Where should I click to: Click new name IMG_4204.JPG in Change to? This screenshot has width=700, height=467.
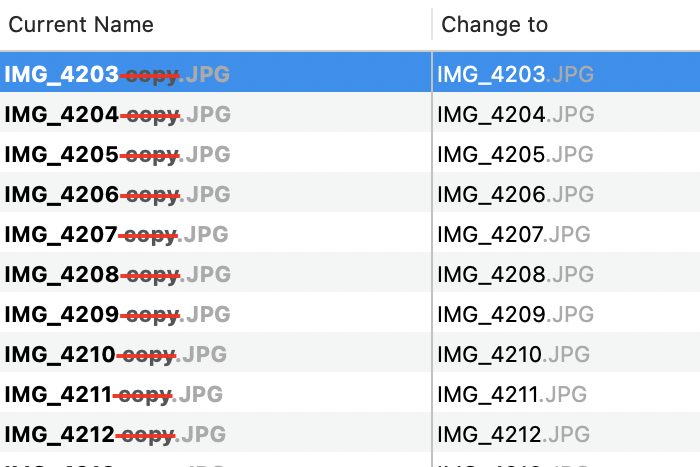tap(516, 115)
